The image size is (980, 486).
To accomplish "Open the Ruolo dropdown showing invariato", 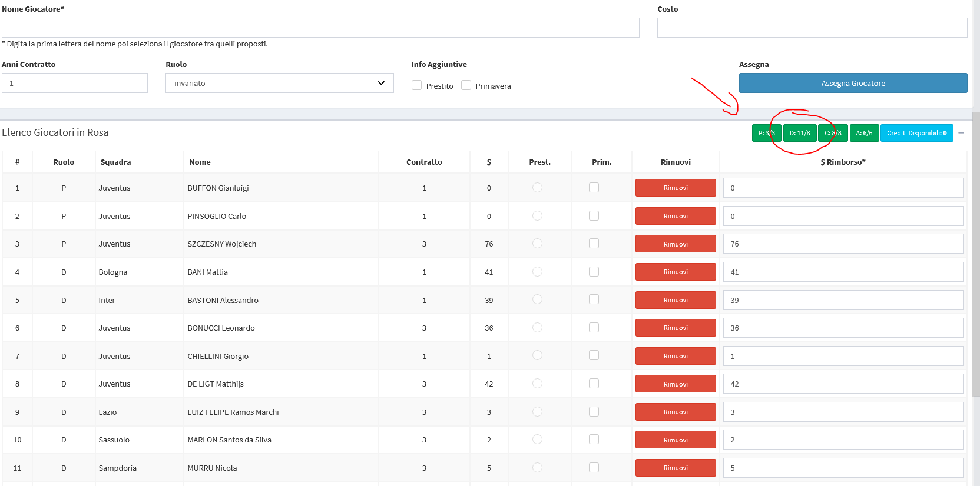I will pos(279,83).
